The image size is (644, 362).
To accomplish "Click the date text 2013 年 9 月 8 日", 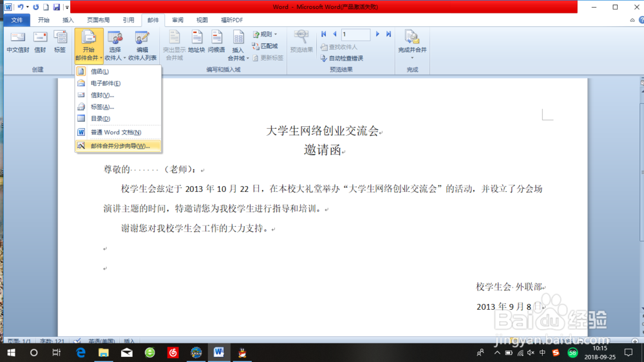I will point(509,307).
